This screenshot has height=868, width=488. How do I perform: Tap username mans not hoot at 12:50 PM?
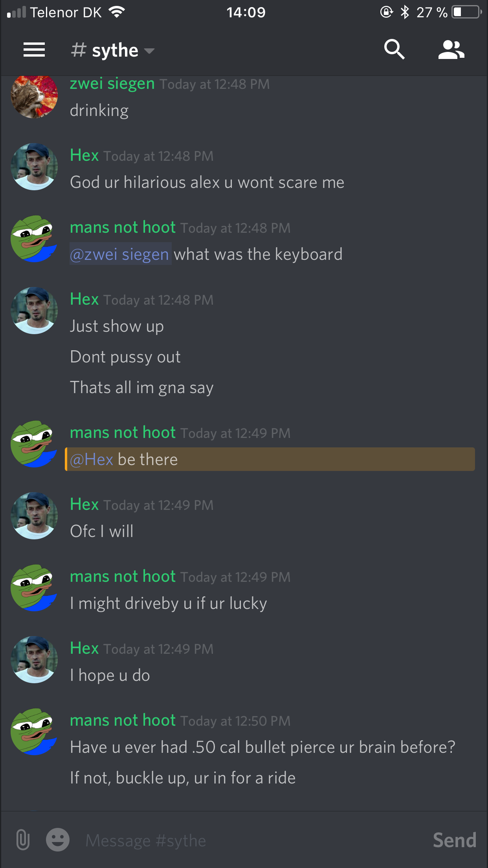123,720
